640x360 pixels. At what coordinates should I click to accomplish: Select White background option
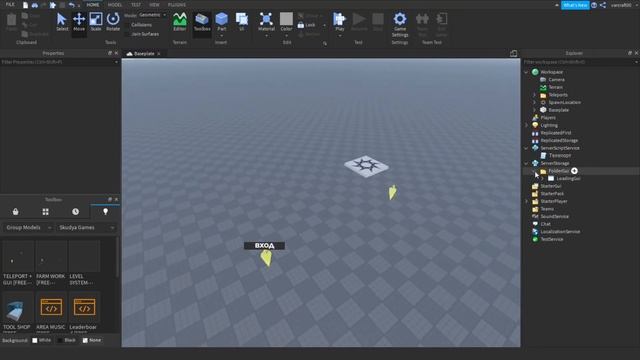[x=35, y=340]
